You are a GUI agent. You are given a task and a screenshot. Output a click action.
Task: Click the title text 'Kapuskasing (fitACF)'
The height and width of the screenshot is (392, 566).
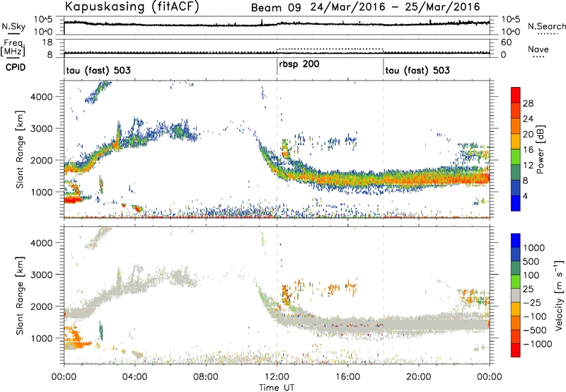[x=132, y=6]
